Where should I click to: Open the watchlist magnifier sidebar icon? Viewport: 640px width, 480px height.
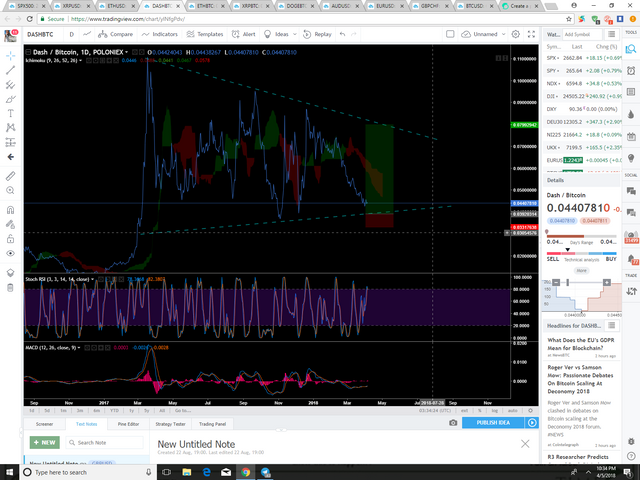[631, 49]
